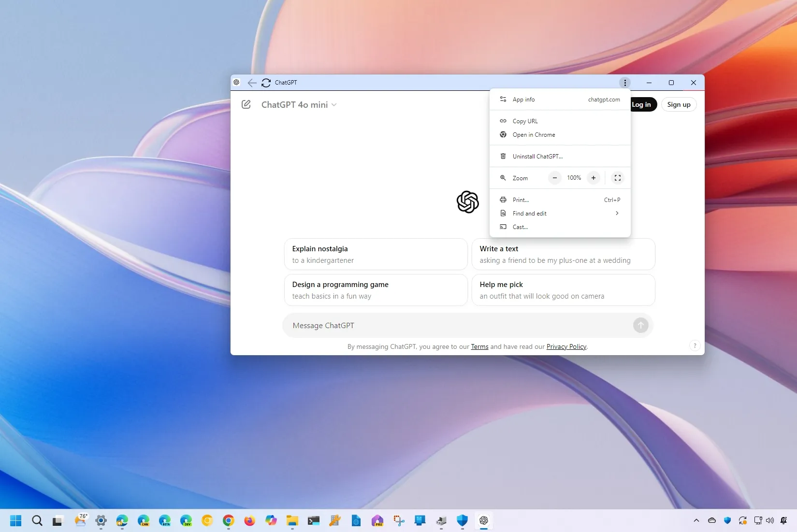Open notifications bell in system tray
This screenshot has width=797, height=532.
784,520
